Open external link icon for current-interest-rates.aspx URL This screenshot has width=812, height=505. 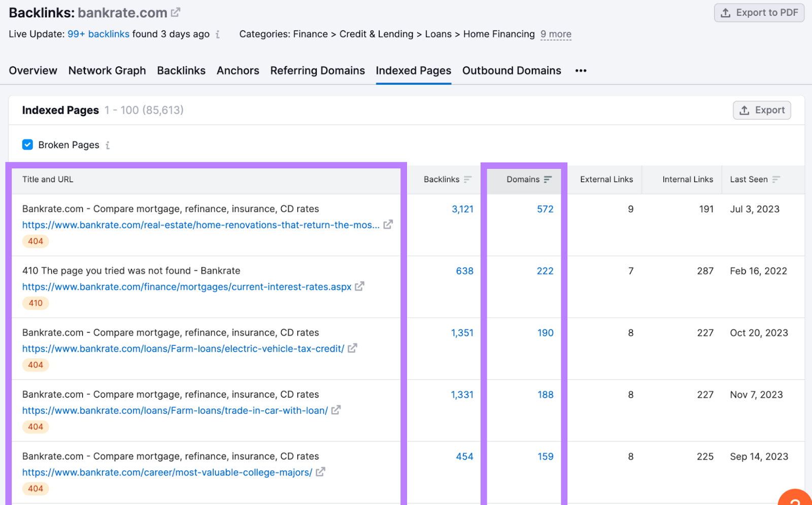[x=360, y=286]
